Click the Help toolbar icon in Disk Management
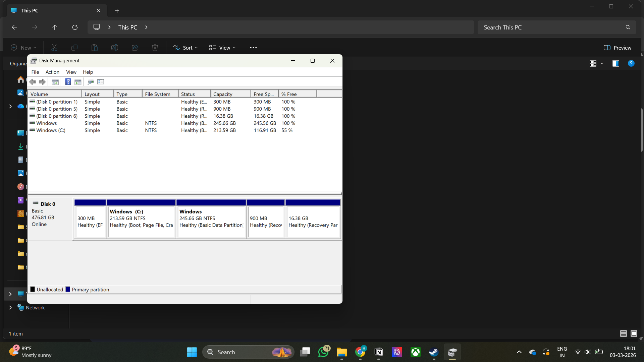This screenshot has width=644, height=362. point(68,82)
